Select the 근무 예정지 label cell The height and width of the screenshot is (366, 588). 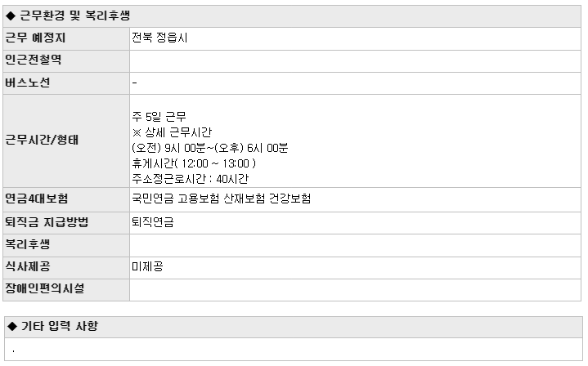tap(66, 38)
